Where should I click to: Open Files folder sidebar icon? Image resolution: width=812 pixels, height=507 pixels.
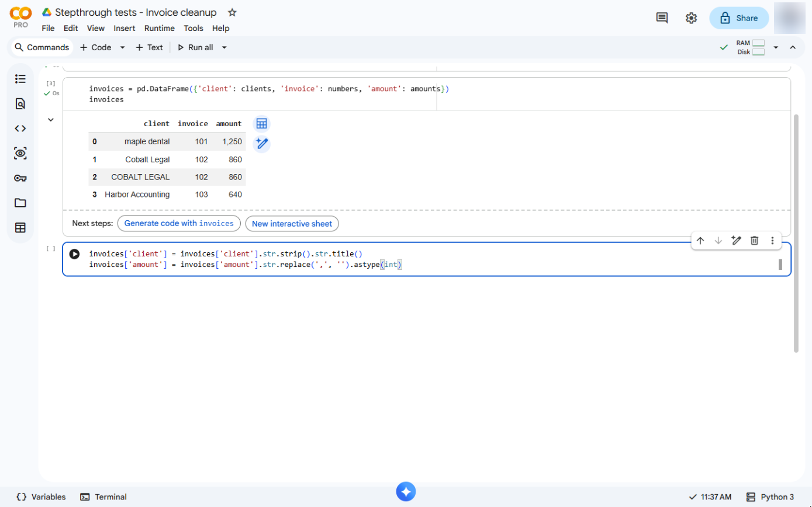20,203
